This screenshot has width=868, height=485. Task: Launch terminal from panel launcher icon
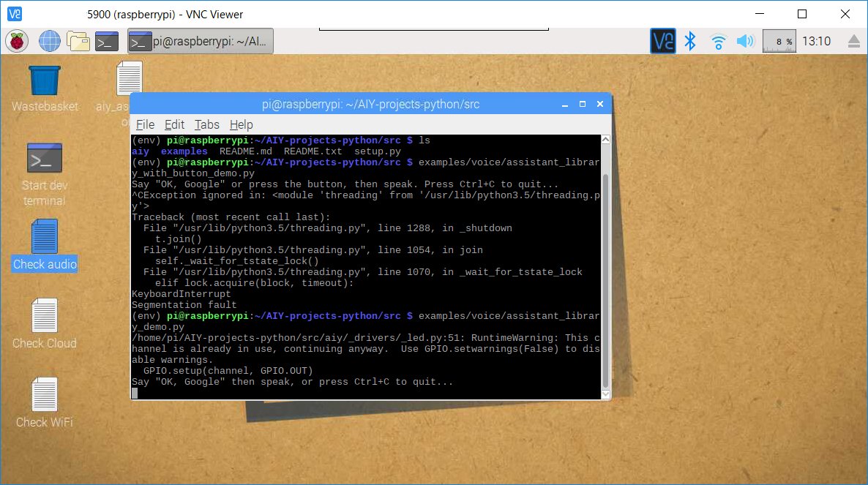[107, 42]
